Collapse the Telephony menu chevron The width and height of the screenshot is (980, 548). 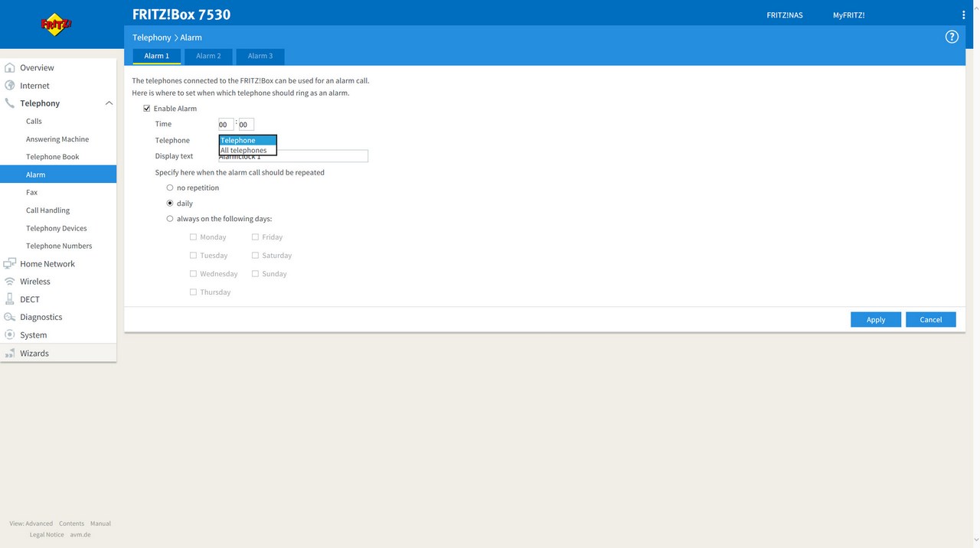point(109,103)
